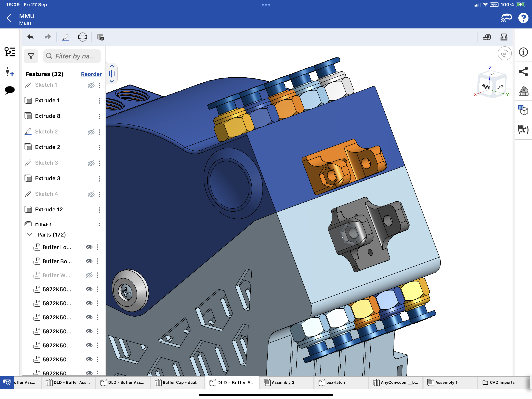Tap the multitasking three dots
Viewport: 532px width, 399px height.
(x=266, y=5)
